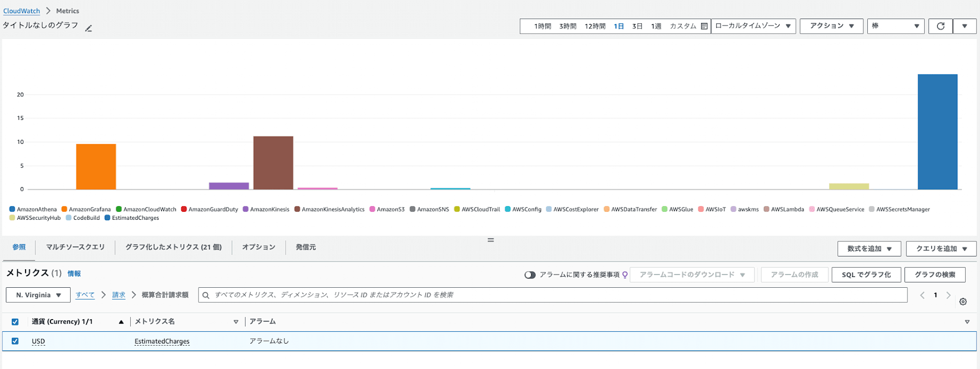
Task: Click in the metrics search field
Action: click(553, 295)
